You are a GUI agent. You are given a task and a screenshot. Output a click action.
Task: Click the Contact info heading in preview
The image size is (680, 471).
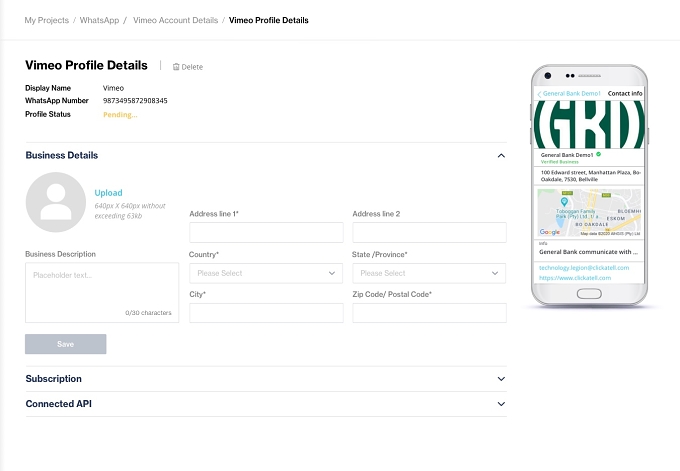[625, 93]
